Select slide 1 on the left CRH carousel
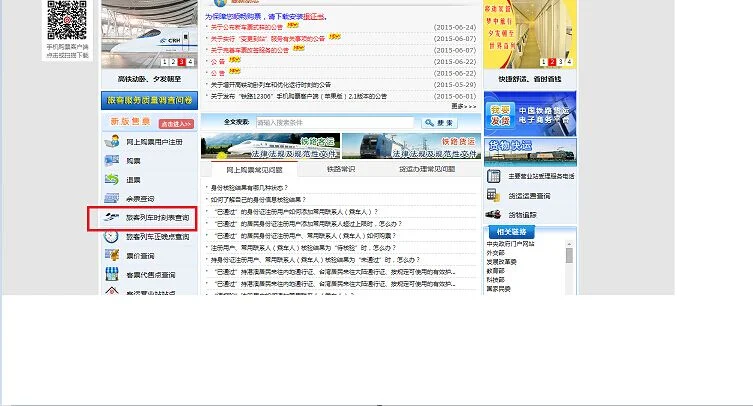Screen dimensions: 753x406 (x=165, y=62)
